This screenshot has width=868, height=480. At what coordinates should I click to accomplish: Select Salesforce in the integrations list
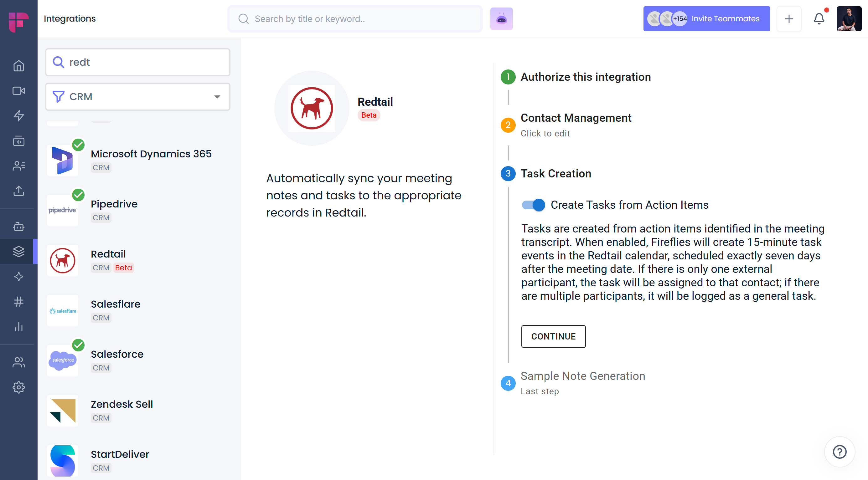(117, 354)
